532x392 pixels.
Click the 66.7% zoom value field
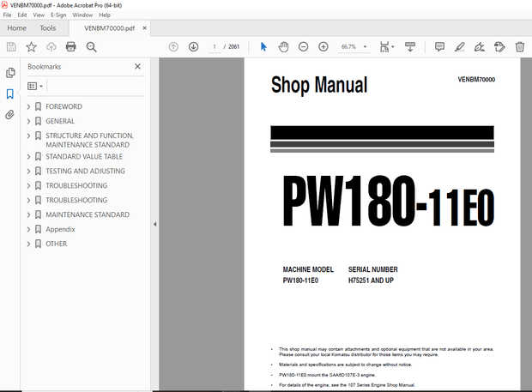[x=348, y=47]
